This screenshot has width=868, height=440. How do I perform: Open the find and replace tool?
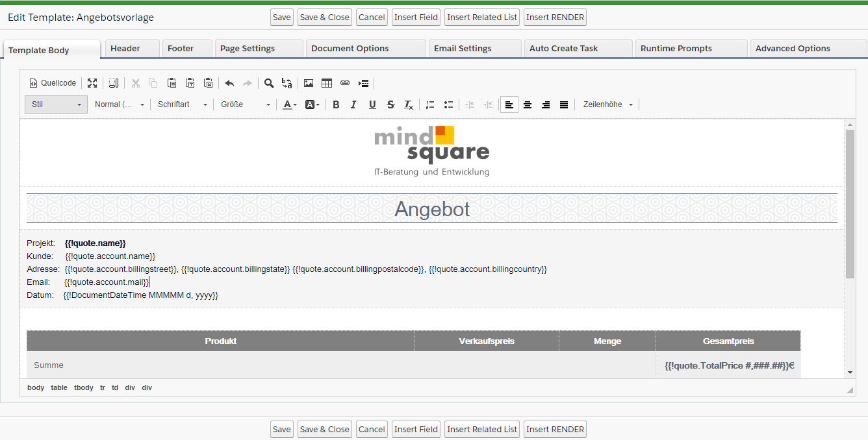tap(287, 83)
